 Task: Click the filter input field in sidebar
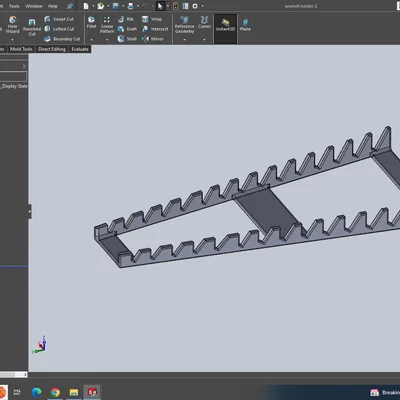click(x=13, y=77)
